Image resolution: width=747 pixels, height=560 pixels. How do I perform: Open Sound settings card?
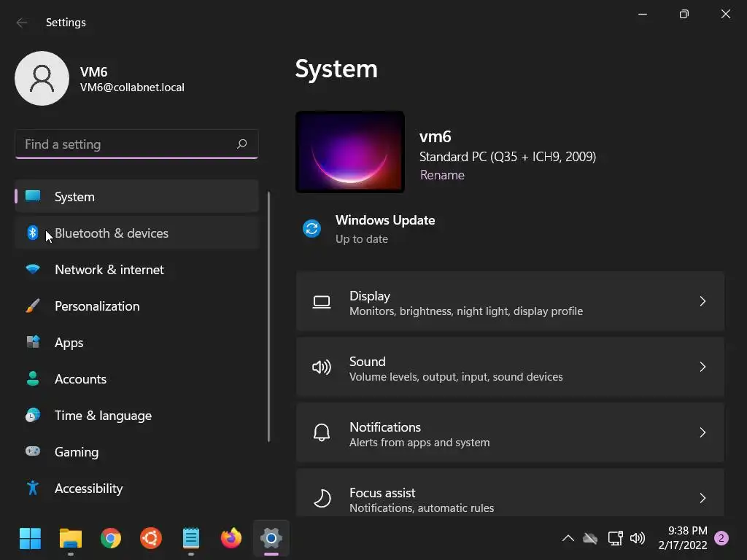510,367
